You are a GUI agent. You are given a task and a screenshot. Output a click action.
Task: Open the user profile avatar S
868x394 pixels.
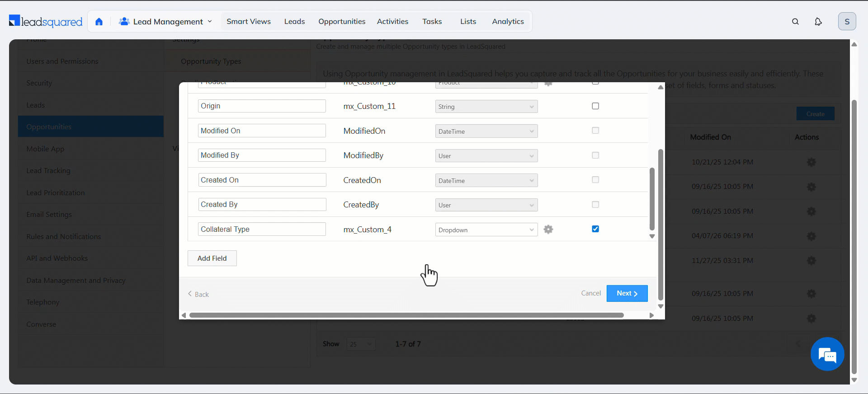pyautogui.click(x=847, y=22)
